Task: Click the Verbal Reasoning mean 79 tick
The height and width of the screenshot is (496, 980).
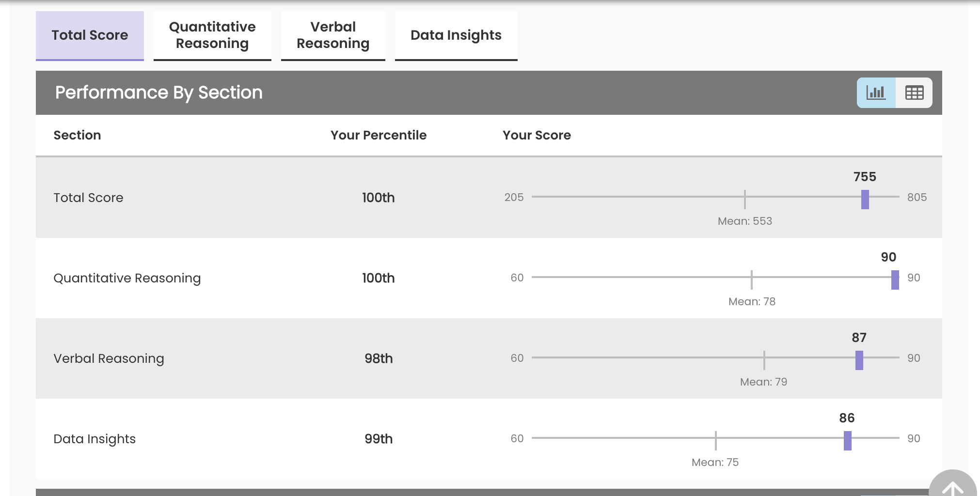Action: tap(764, 360)
